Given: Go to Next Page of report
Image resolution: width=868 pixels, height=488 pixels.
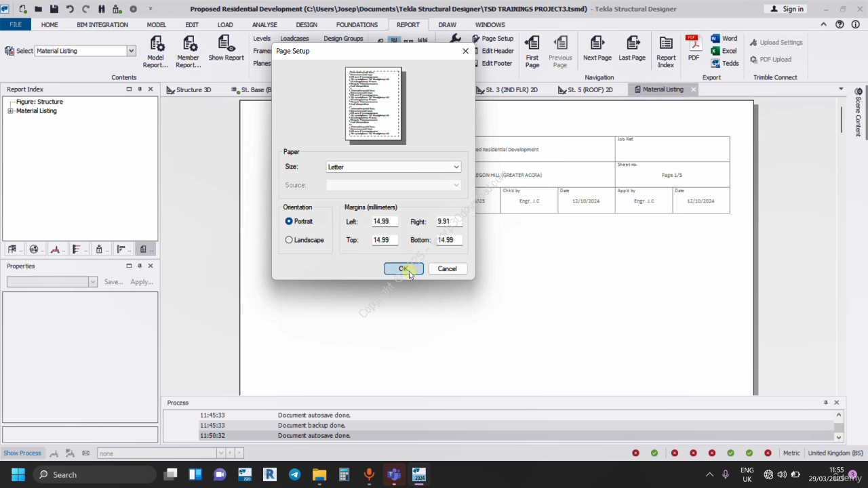Looking at the screenshot, I should 597,49.
